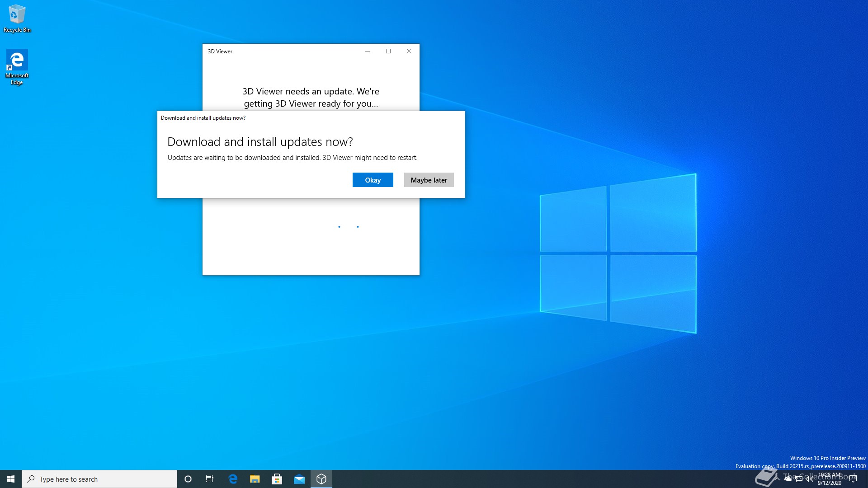Image resolution: width=868 pixels, height=488 pixels.
Task: Open Task View on the taskbar
Action: coord(210,479)
